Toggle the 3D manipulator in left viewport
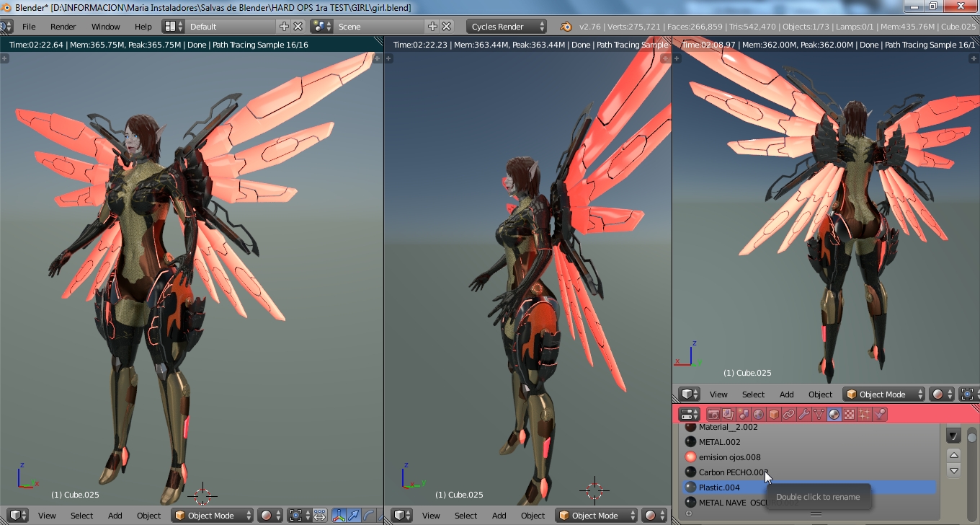The width and height of the screenshot is (980, 525). tap(339, 516)
